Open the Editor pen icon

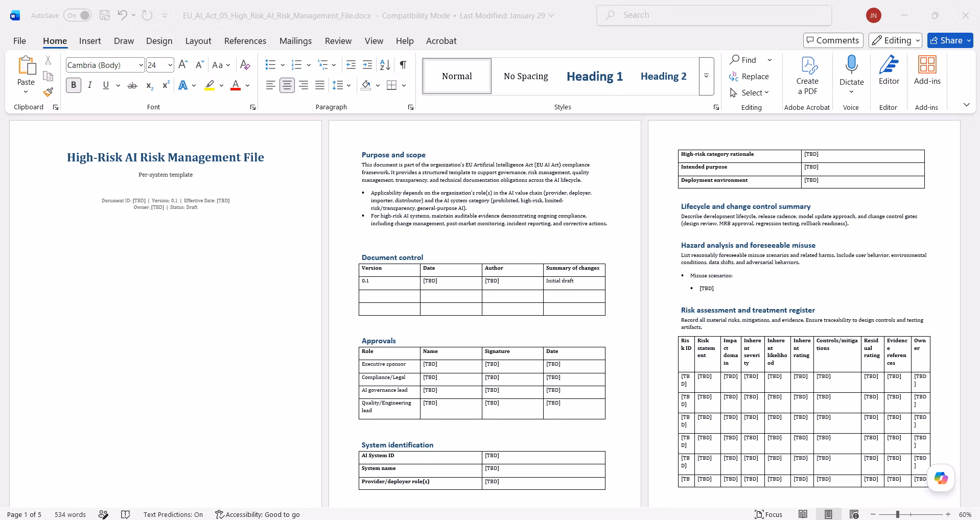pos(889,70)
